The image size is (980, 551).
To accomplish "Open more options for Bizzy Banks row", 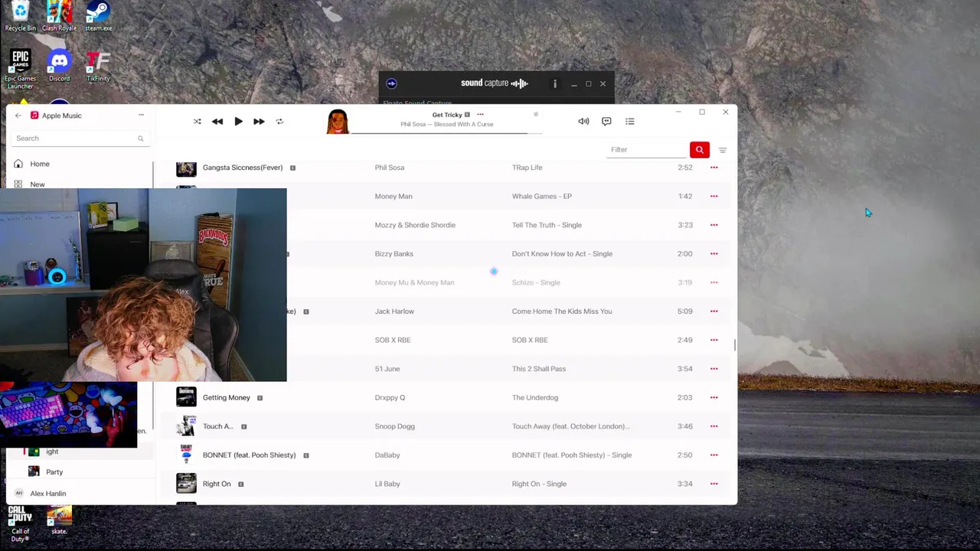I will point(714,254).
